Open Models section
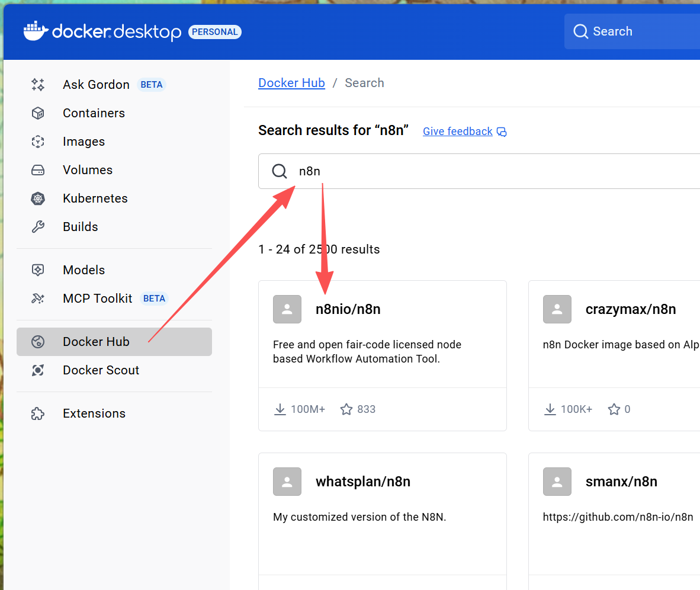700x590 pixels. (x=114, y=270)
